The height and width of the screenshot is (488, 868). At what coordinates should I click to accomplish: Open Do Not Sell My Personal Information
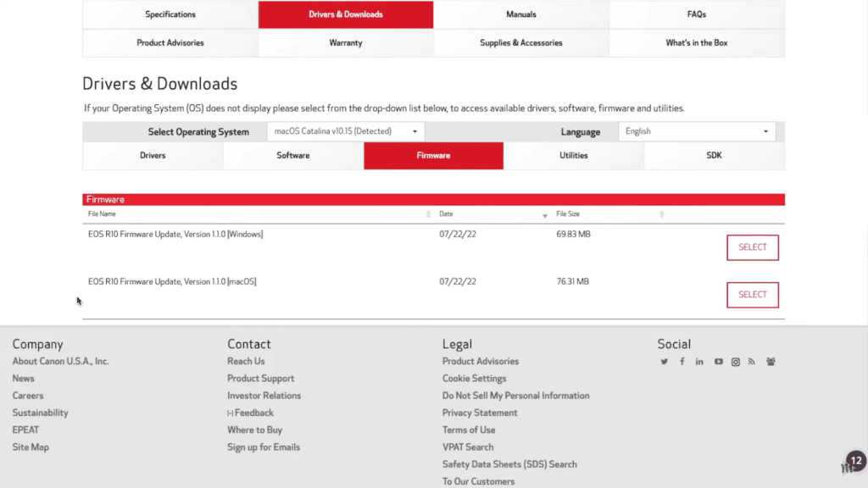click(516, 396)
